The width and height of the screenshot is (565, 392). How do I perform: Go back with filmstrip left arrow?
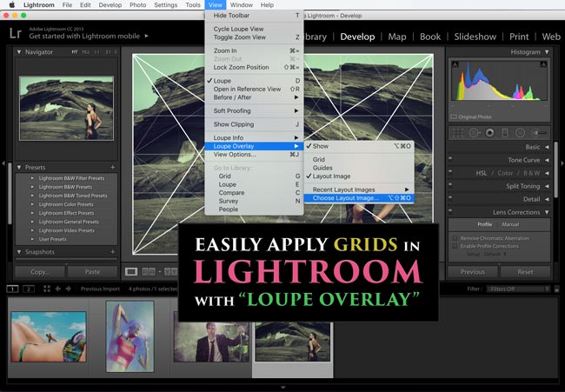point(57,289)
